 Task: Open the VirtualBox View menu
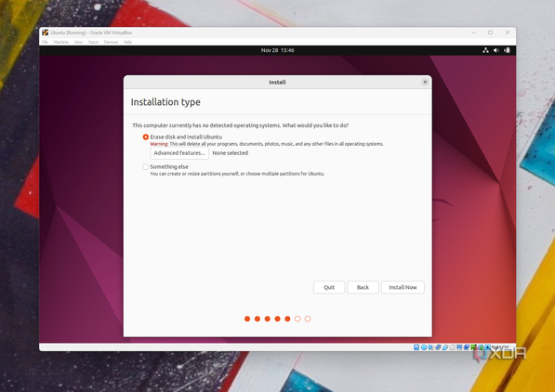click(78, 42)
